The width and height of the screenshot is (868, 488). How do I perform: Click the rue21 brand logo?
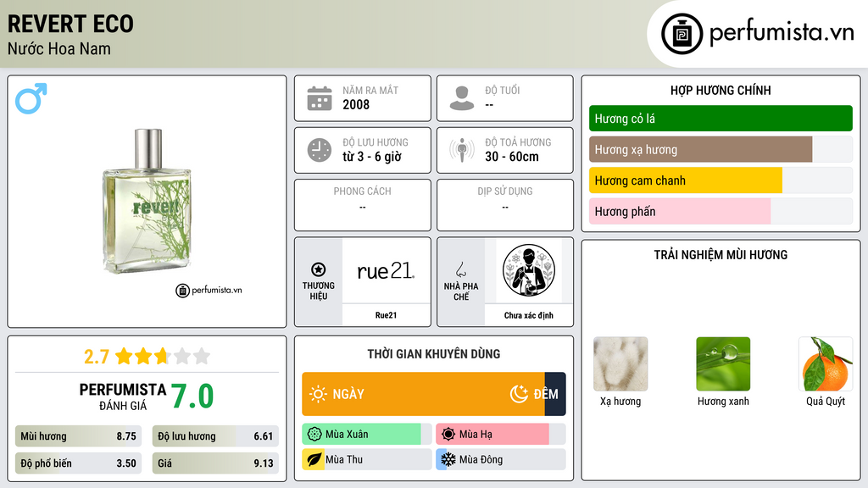(x=386, y=270)
